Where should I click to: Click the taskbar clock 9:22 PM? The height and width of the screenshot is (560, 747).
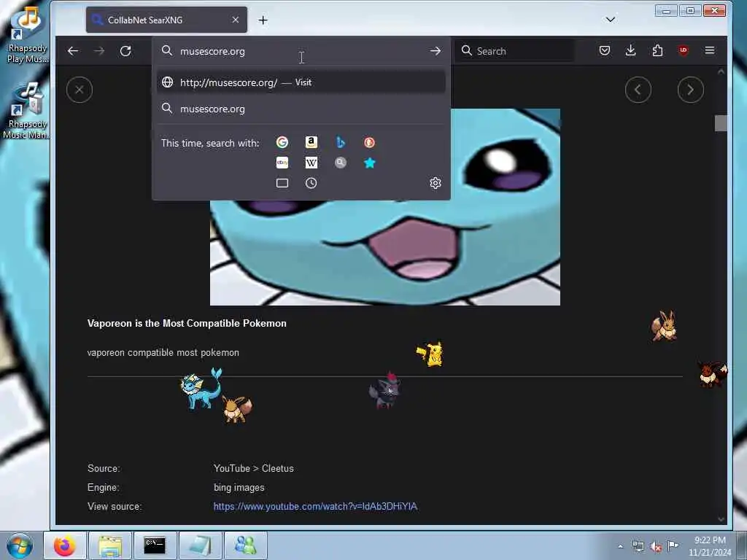point(710,546)
